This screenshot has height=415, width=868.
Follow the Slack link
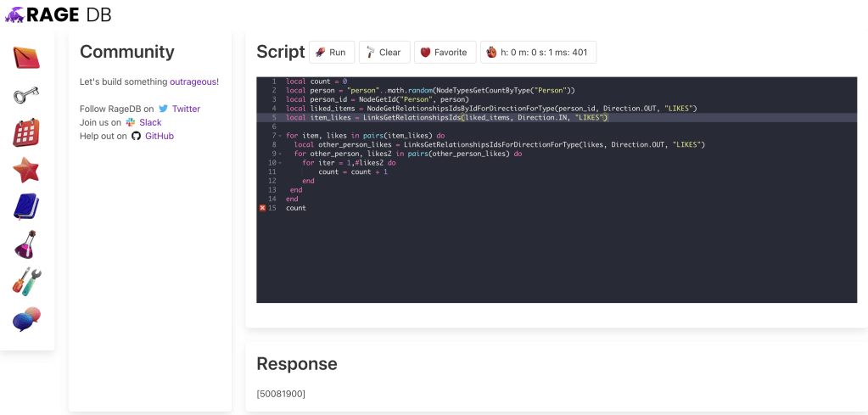click(x=150, y=122)
